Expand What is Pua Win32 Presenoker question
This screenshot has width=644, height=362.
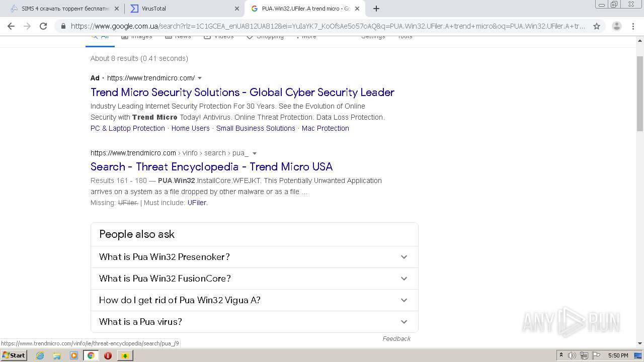(255, 257)
